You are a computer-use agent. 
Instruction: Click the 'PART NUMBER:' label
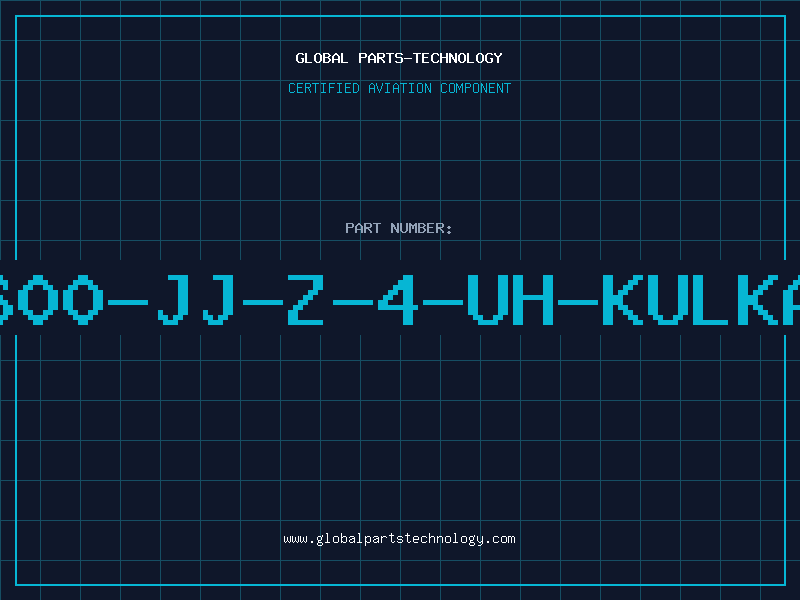click(399, 228)
